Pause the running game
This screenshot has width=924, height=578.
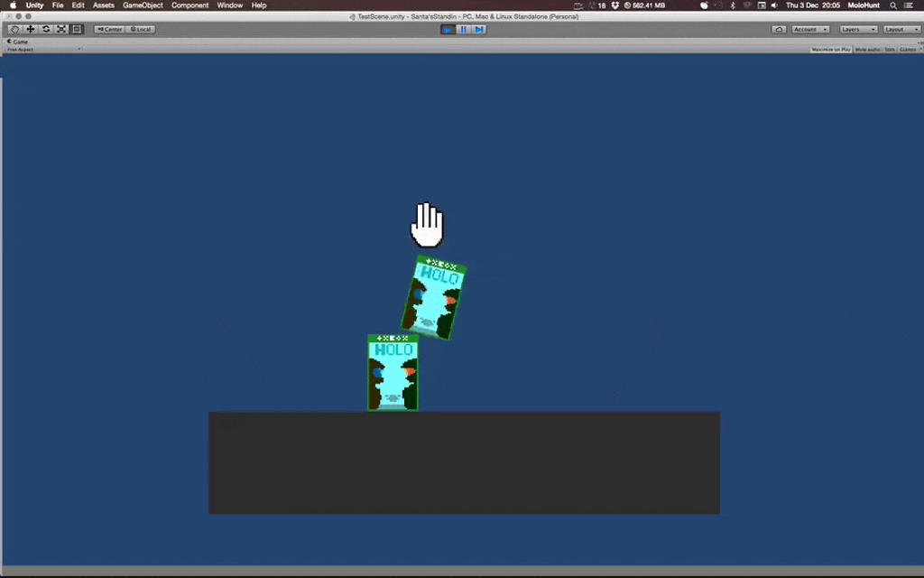(463, 29)
